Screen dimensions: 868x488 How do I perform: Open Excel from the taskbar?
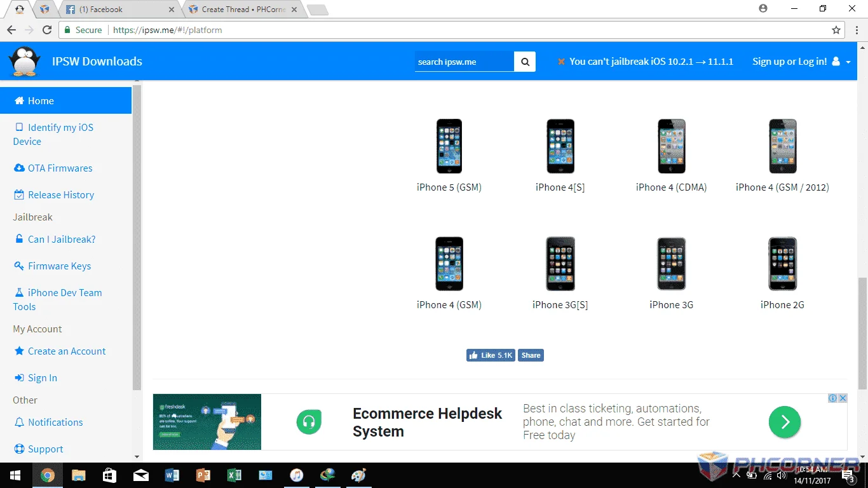[234, 475]
